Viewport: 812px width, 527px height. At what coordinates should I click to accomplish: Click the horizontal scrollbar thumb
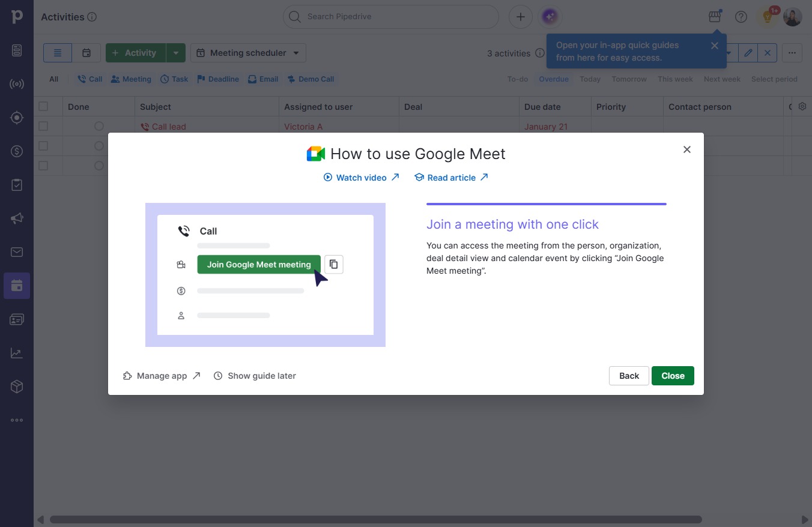[376, 519]
